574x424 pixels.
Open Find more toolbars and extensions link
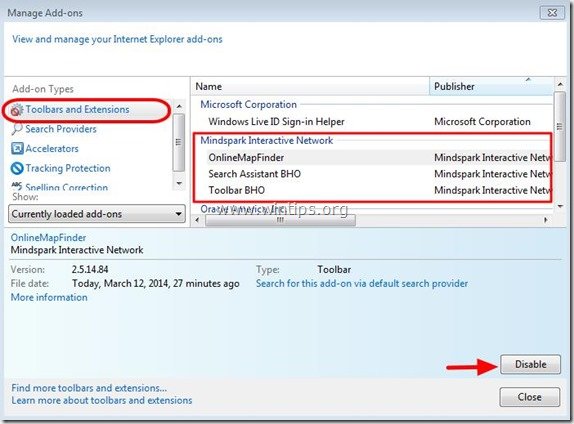point(89,388)
